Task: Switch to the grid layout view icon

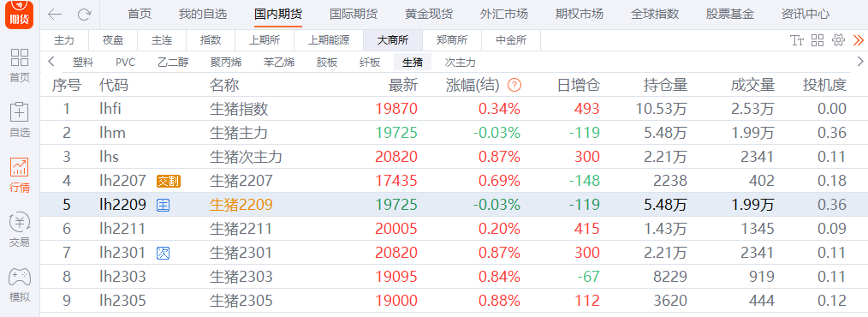Action: pyautogui.click(x=817, y=40)
